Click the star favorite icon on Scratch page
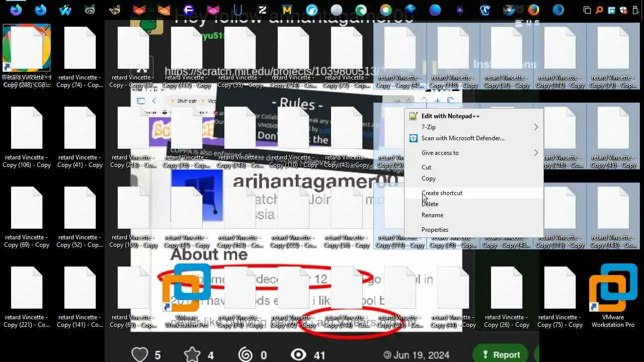This screenshot has width=644, height=362. tap(192, 355)
